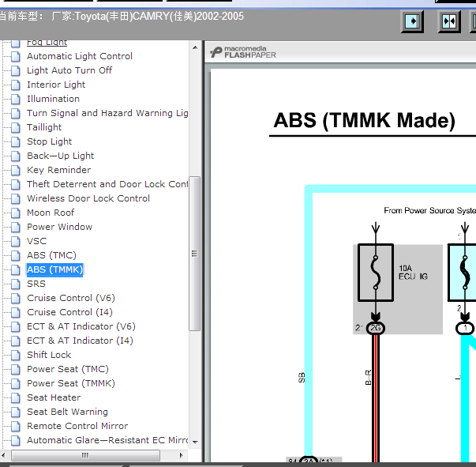
Task: Open Light Auto Turn Off entry
Action: coord(69,70)
